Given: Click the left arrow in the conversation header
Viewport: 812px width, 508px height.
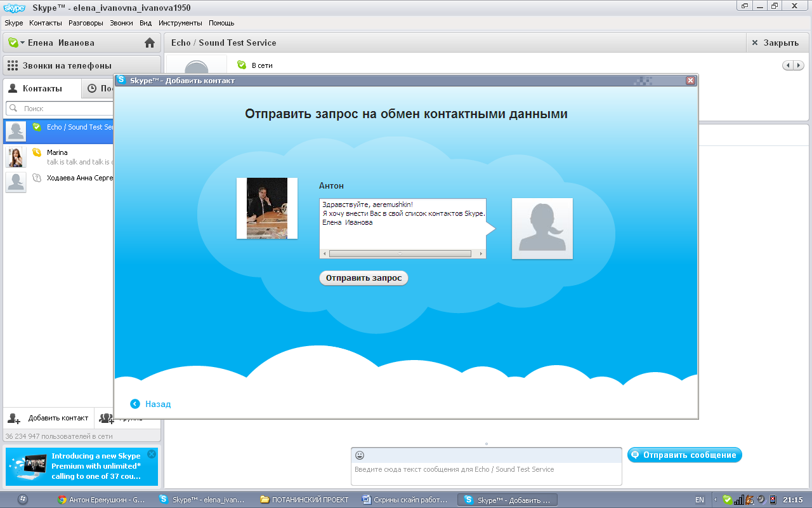Looking at the screenshot, I should (x=789, y=65).
